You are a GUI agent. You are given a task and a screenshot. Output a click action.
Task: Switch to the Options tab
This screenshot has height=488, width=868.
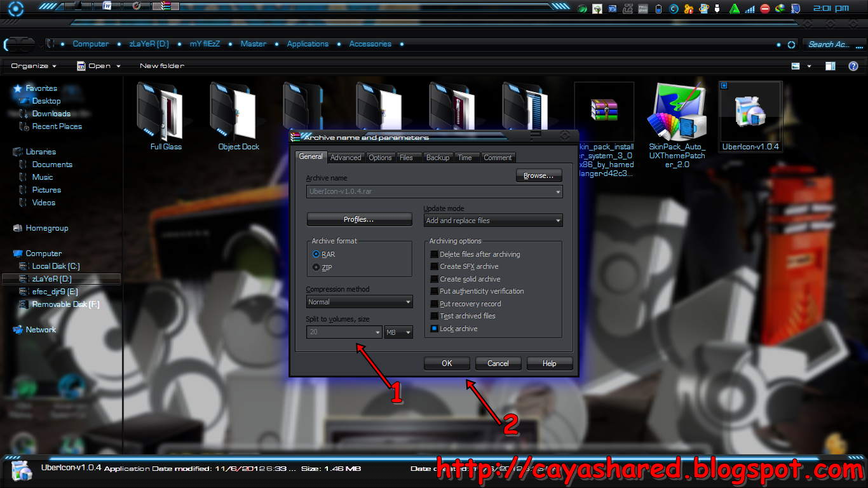coord(380,158)
